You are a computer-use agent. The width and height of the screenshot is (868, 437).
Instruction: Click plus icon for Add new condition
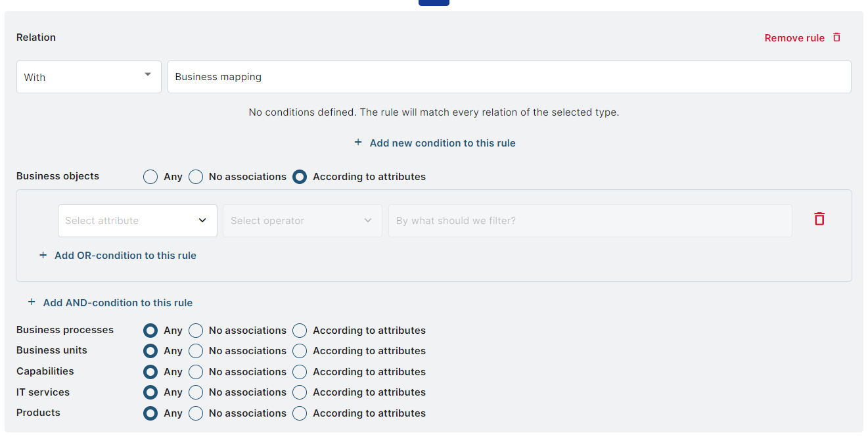(358, 143)
